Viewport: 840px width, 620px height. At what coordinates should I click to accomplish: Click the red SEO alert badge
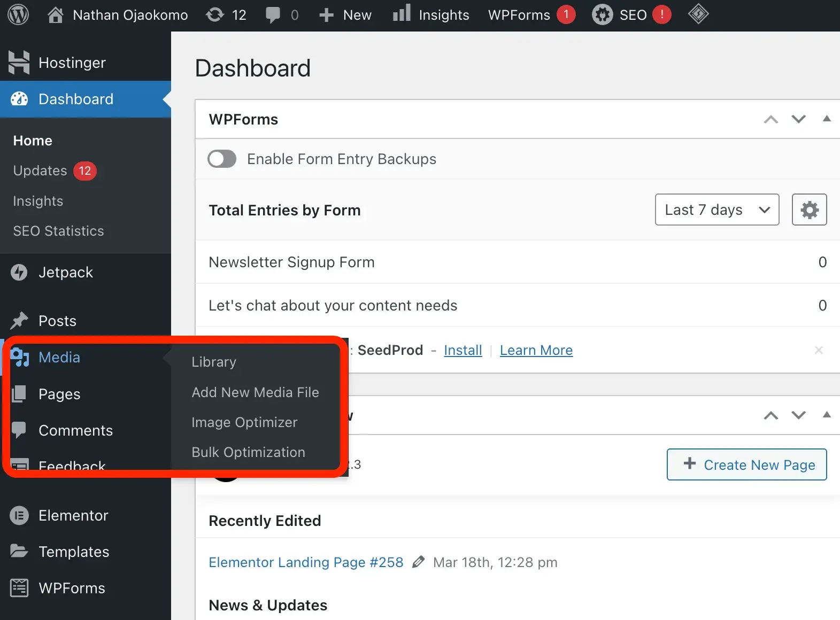point(662,14)
